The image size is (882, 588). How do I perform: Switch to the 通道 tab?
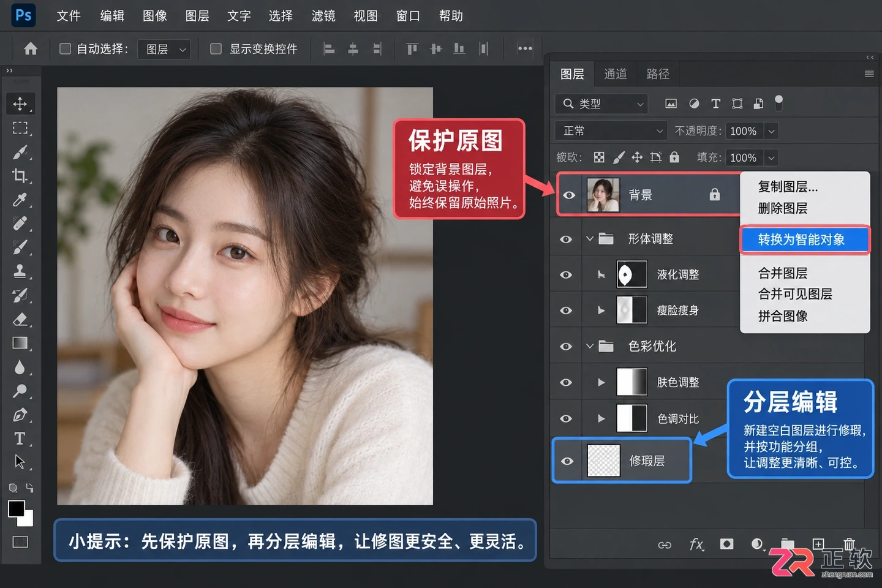pos(616,74)
